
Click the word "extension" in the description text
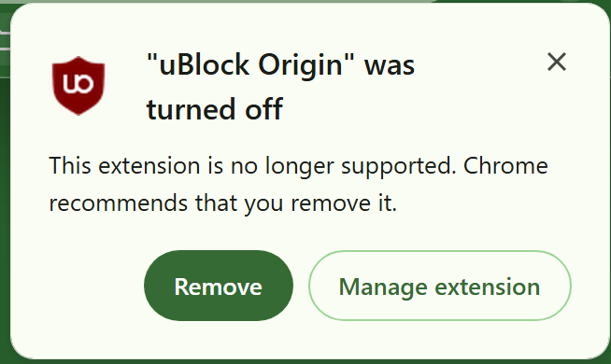tap(149, 166)
